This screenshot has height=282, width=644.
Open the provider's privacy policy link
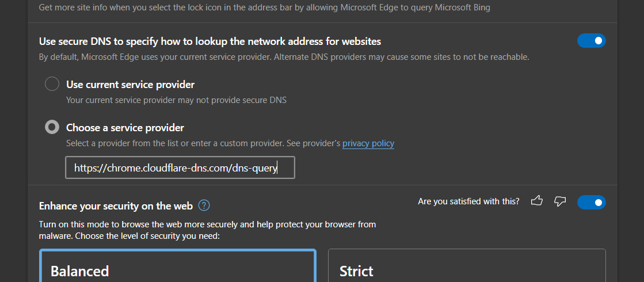(368, 143)
